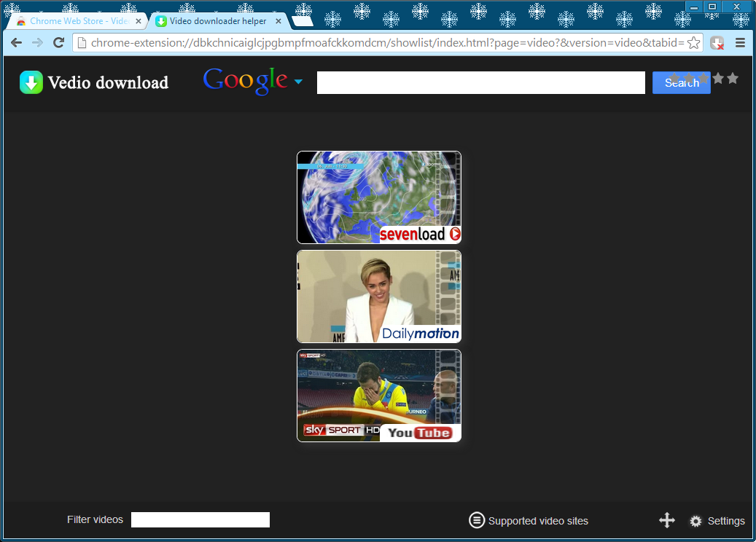The width and height of the screenshot is (756, 542).
Task: Click the Filter videos text box
Action: coord(200,519)
